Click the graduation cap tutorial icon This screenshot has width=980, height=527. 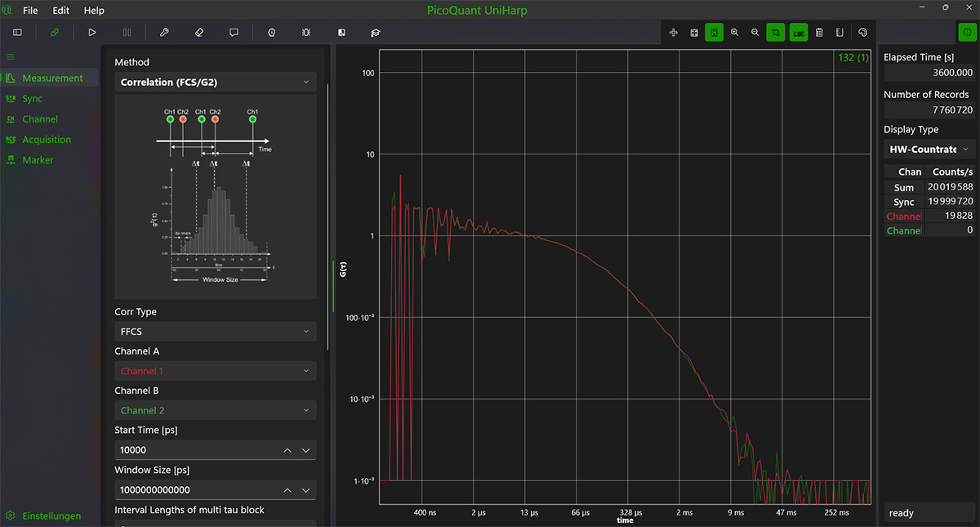pyautogui.click(x=376, y=32)
